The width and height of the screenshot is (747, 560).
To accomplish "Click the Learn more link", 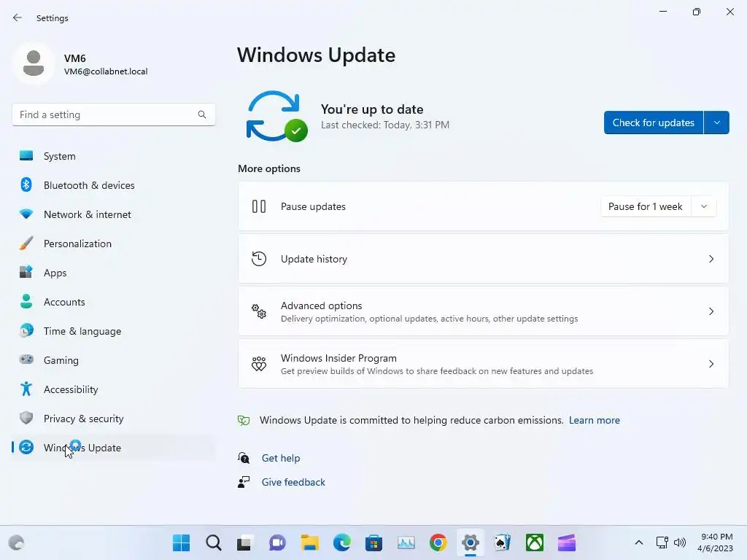I will 594,421.
